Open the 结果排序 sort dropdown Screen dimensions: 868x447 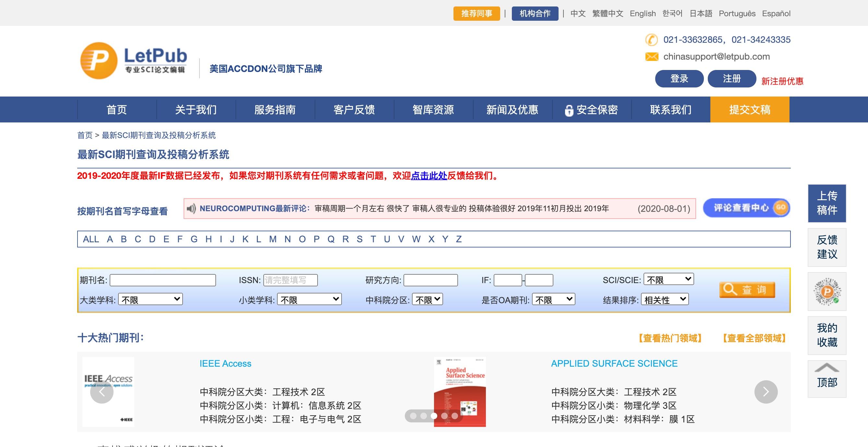tap(665, 299)
